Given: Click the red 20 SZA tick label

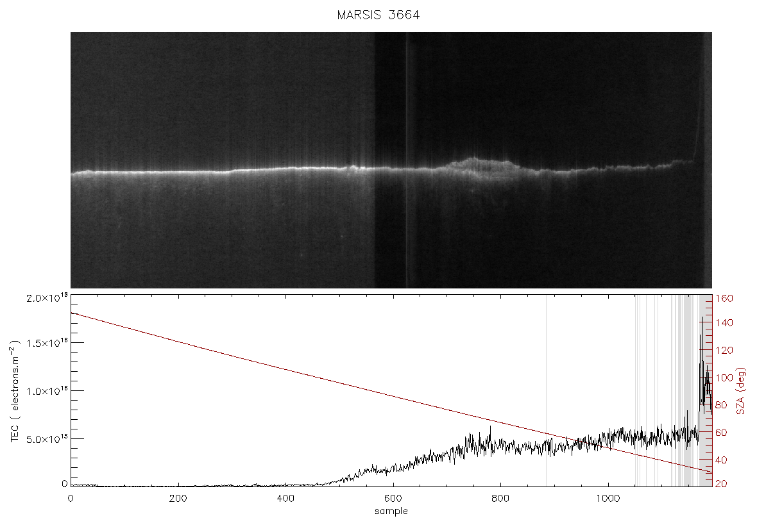Looking at the screenshot, I should 721,483.
